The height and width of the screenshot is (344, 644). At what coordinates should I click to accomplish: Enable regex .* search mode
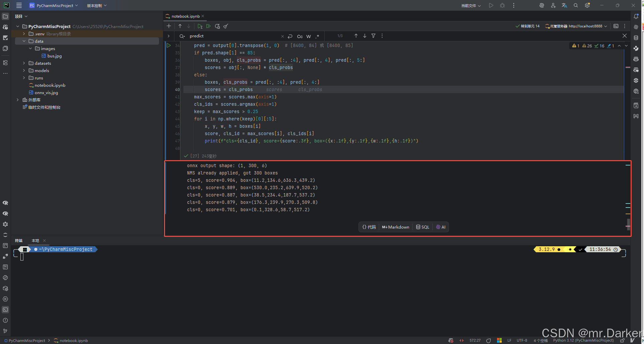pyautogui.click(x=317, y=36)
